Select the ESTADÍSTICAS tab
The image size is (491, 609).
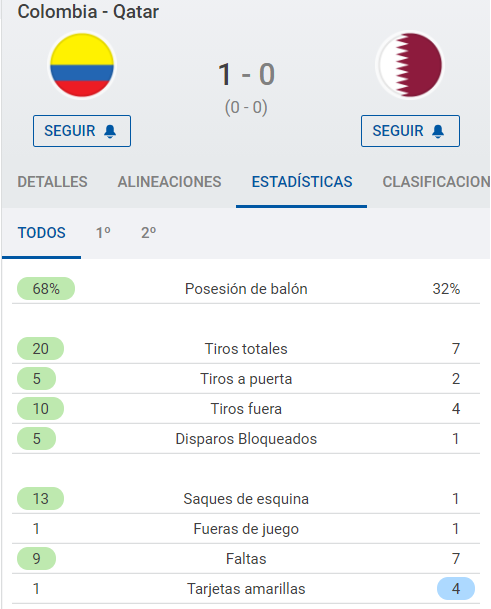(302, 182)
